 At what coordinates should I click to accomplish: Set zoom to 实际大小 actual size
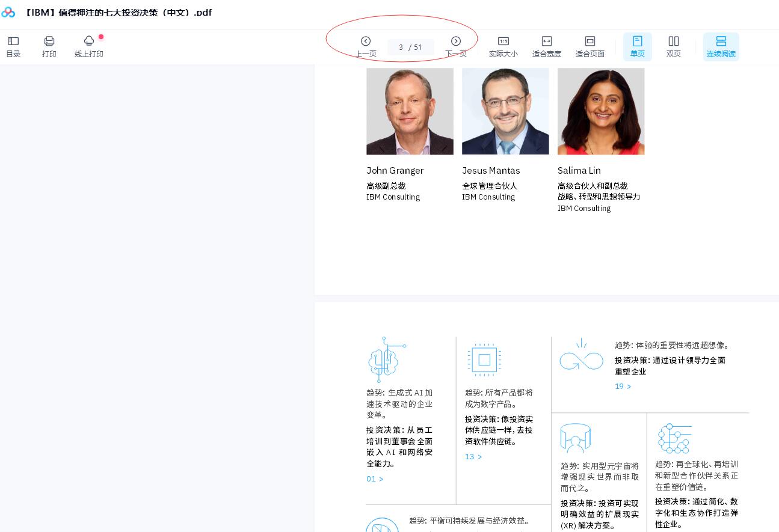[503, 46]
